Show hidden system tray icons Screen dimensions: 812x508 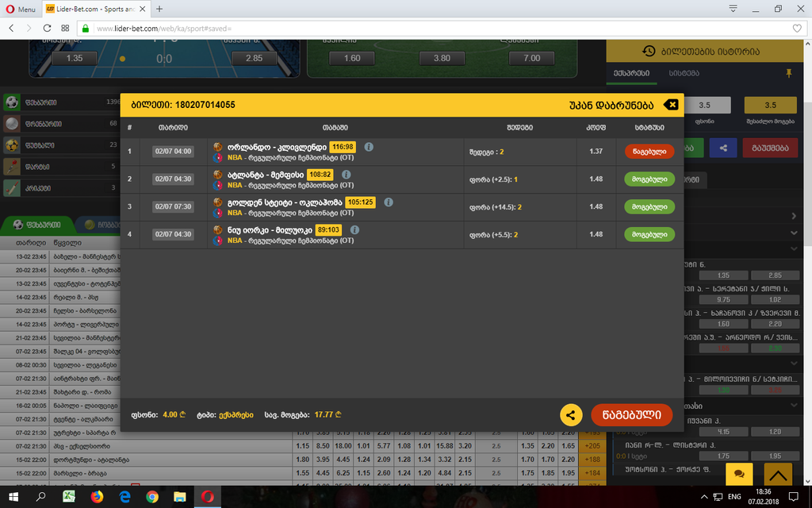704,497
